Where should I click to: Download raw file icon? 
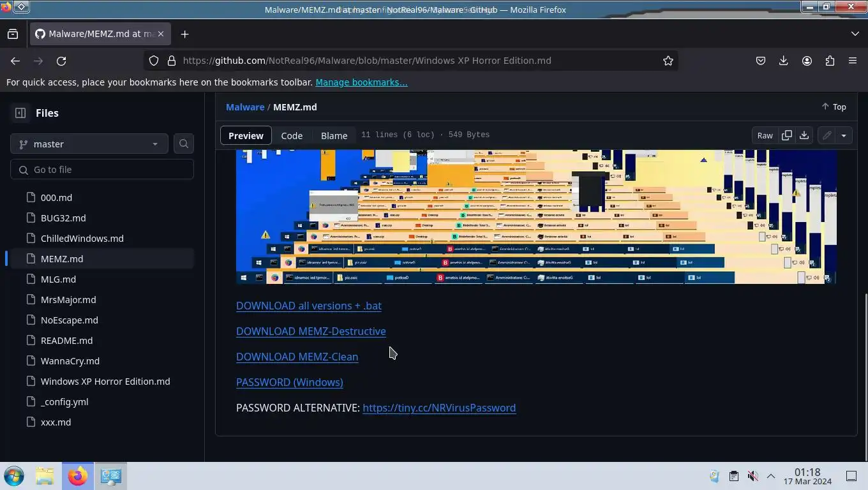pyautogui.click(x=804, y=135)
